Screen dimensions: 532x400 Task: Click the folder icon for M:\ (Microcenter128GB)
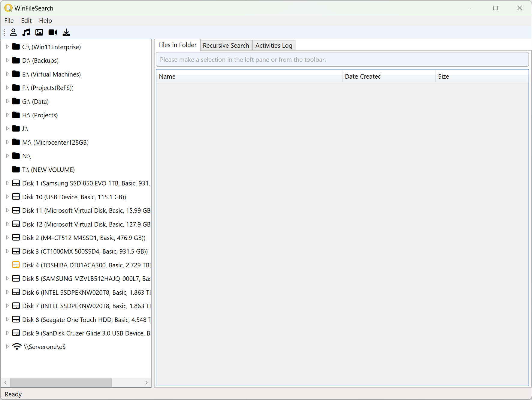[16, 142]
